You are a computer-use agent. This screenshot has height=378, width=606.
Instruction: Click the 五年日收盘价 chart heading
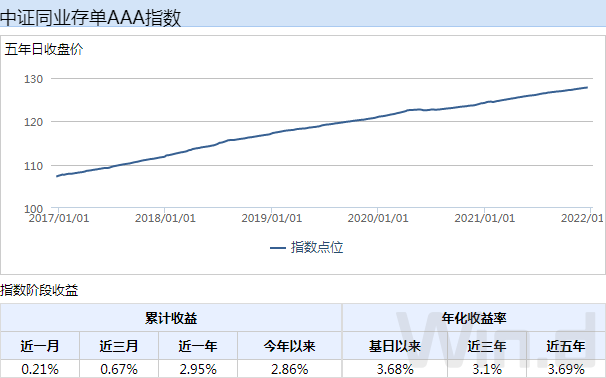click(x=44, y=49)
